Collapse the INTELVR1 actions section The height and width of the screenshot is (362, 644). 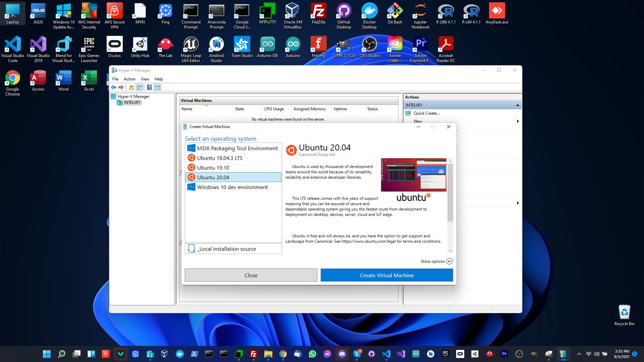(518, 105)
